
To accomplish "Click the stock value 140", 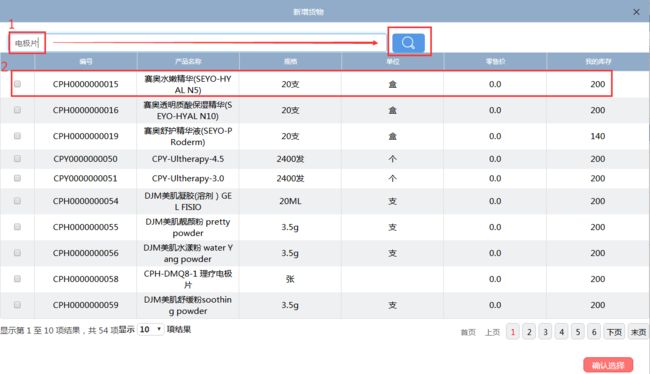I will click(x=598, y=136).
